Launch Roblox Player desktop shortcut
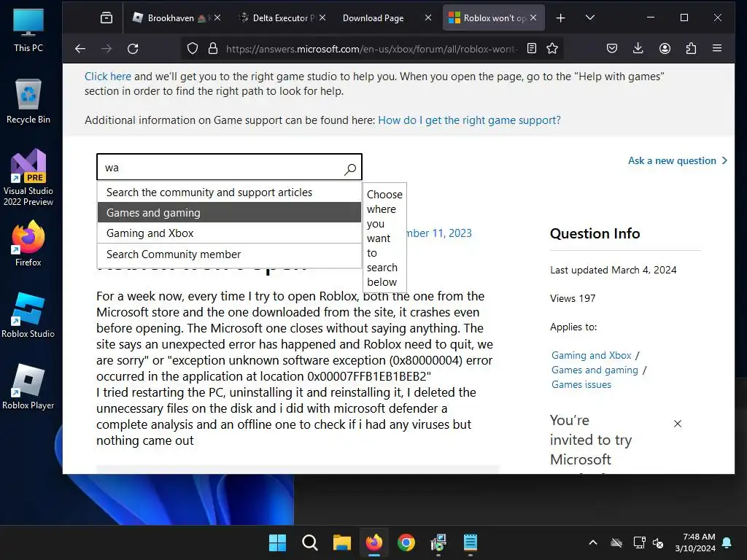The height and width of the screenshot is (560, 747). pos(28,386)
